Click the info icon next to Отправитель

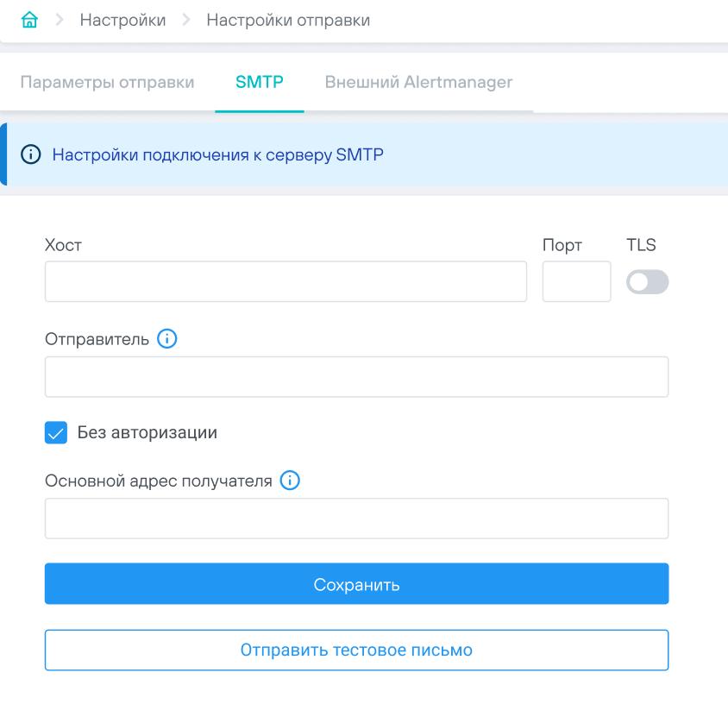[167, 339]
